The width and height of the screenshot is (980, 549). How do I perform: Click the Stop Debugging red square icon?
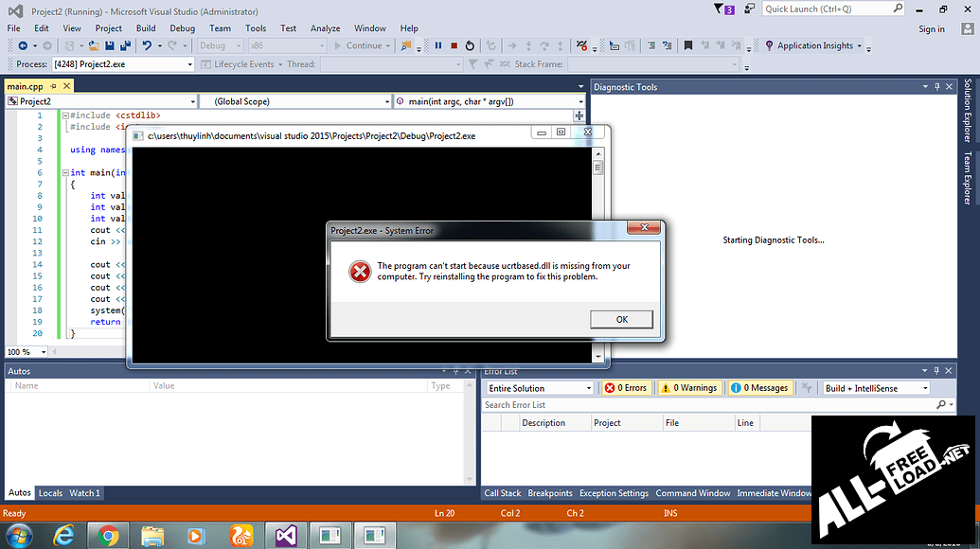[454, 45]
